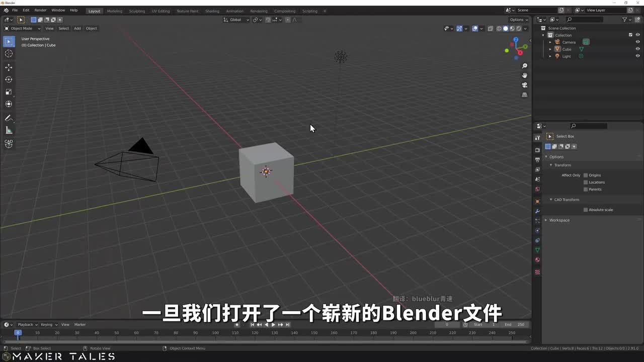
Task: Select the Transform tool
Action: pos(9,104)
